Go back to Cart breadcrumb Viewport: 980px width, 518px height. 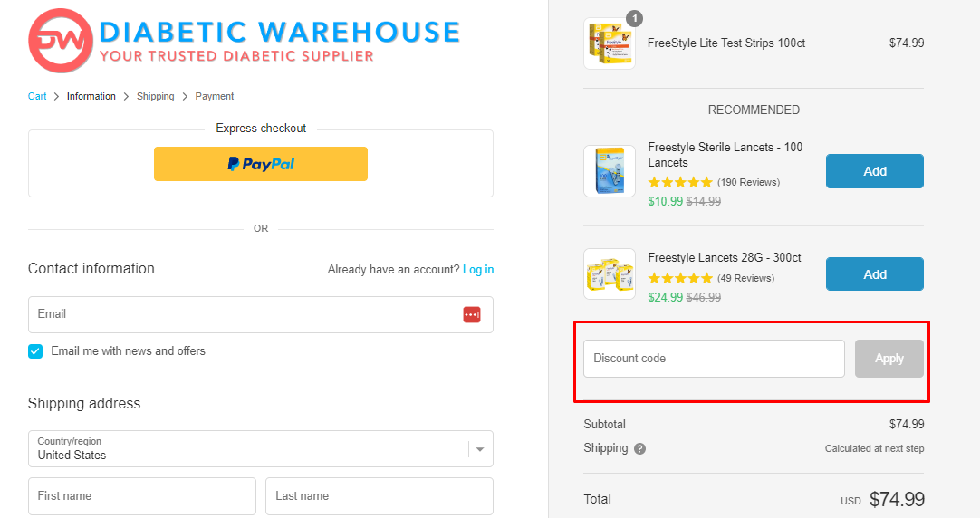coord(37,96)
